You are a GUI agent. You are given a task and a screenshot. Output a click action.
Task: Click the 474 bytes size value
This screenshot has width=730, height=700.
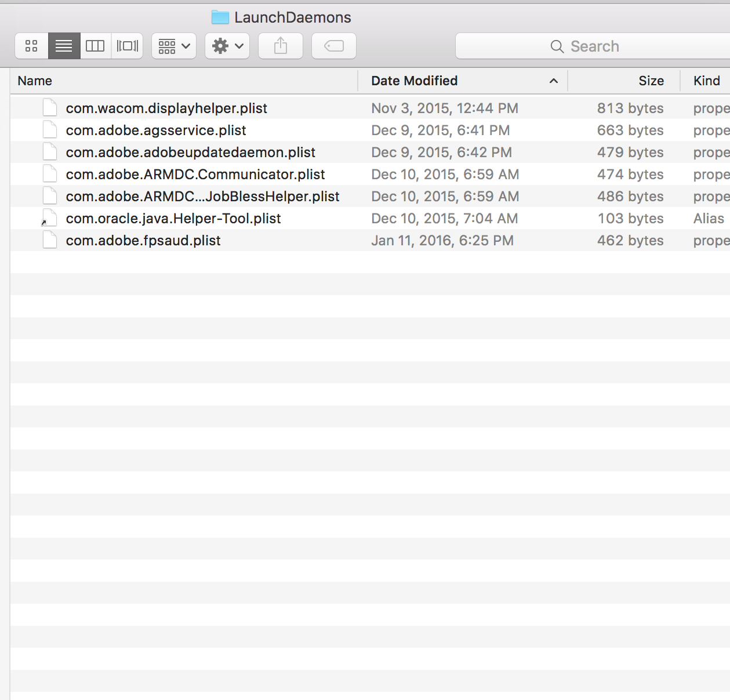point(630,175)
